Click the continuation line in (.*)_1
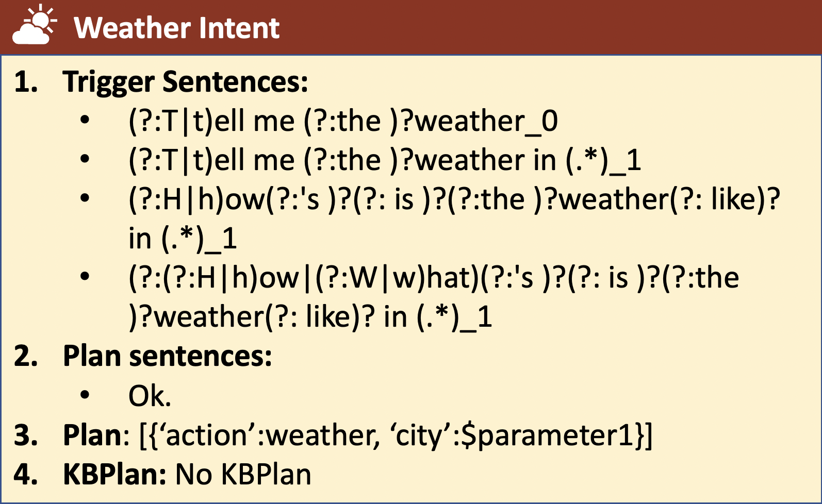 point(183,239)
